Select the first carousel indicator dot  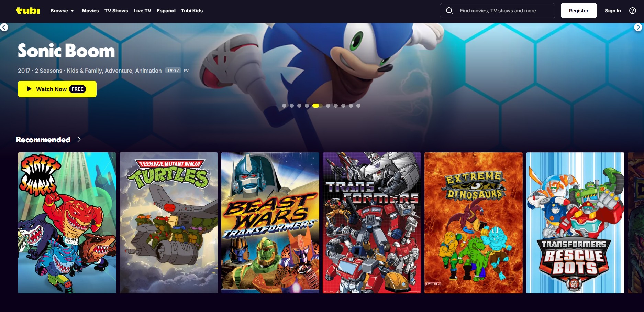tap(284, 106)
